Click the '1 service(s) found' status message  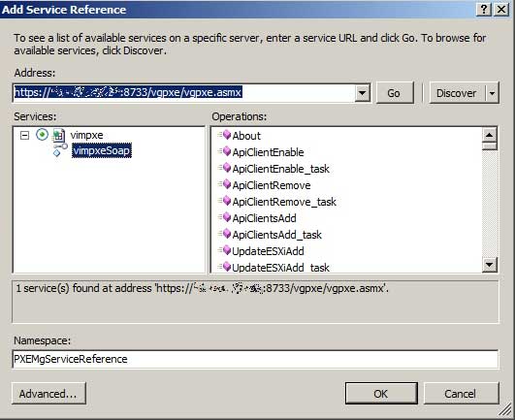202,288
